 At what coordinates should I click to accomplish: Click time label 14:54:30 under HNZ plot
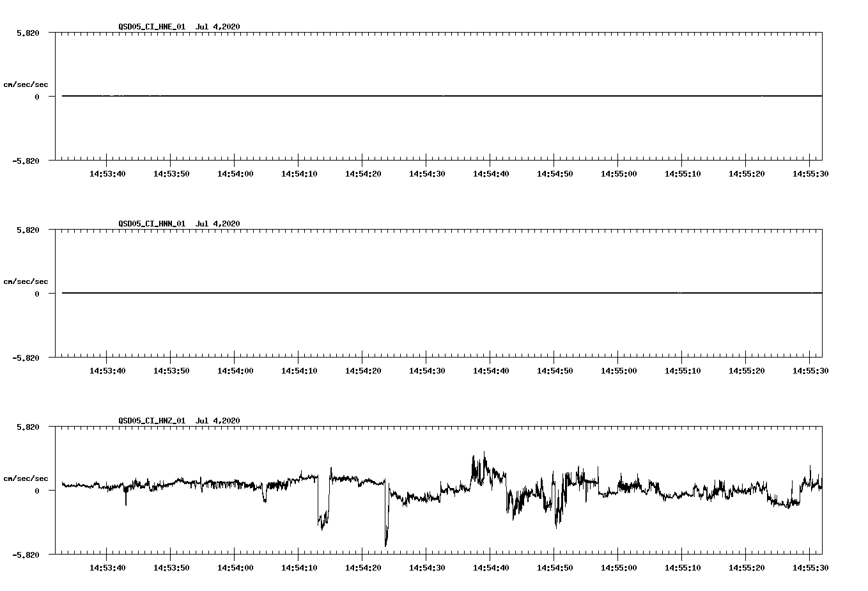click(427, 568)
